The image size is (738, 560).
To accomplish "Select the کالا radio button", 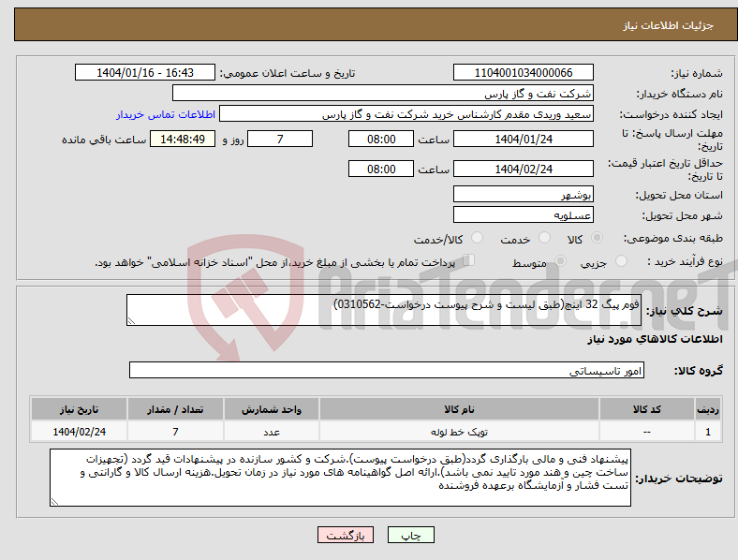I will pyautogui.click(x=597, y=238).
